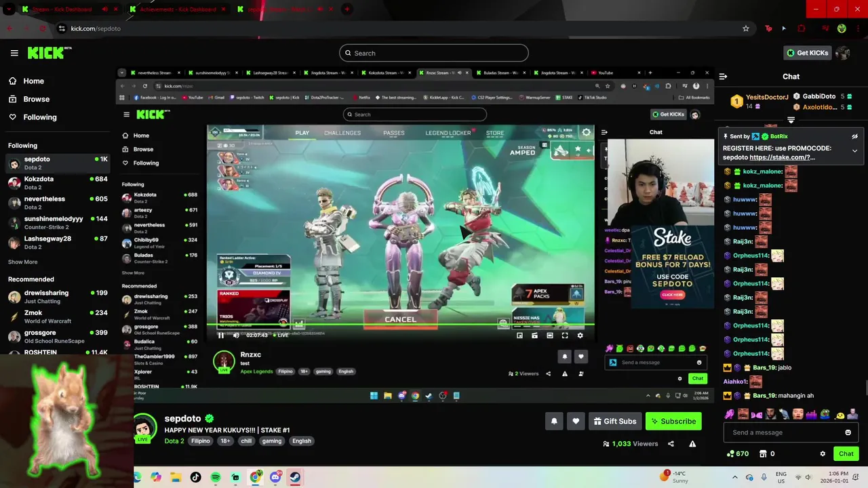
Task: Select the chill tag
Action: (x=246, y=441)
